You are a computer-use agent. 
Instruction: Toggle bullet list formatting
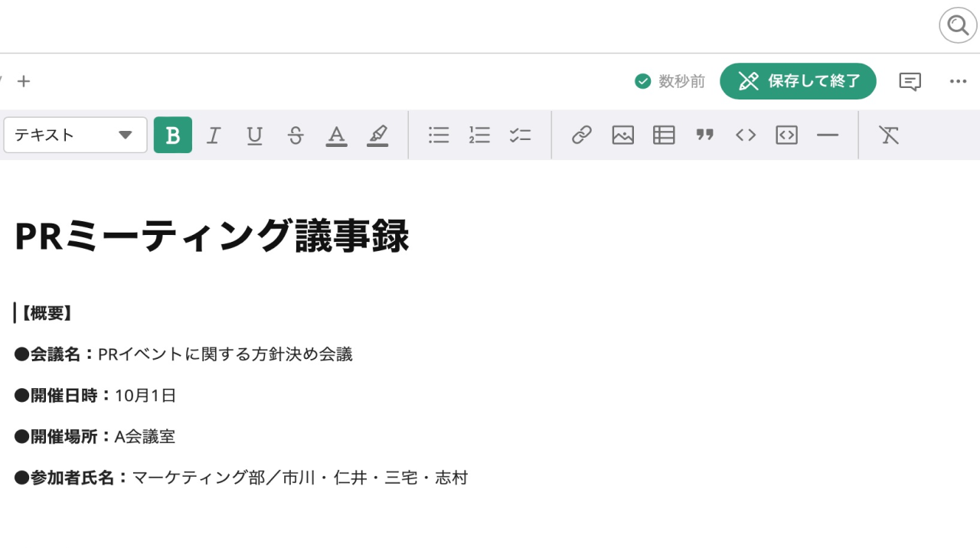(438, 135)
